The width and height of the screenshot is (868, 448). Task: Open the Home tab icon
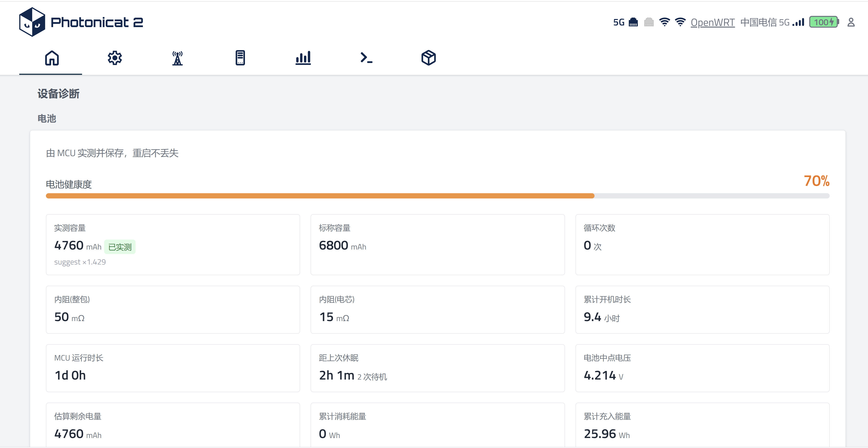(52, 58)
